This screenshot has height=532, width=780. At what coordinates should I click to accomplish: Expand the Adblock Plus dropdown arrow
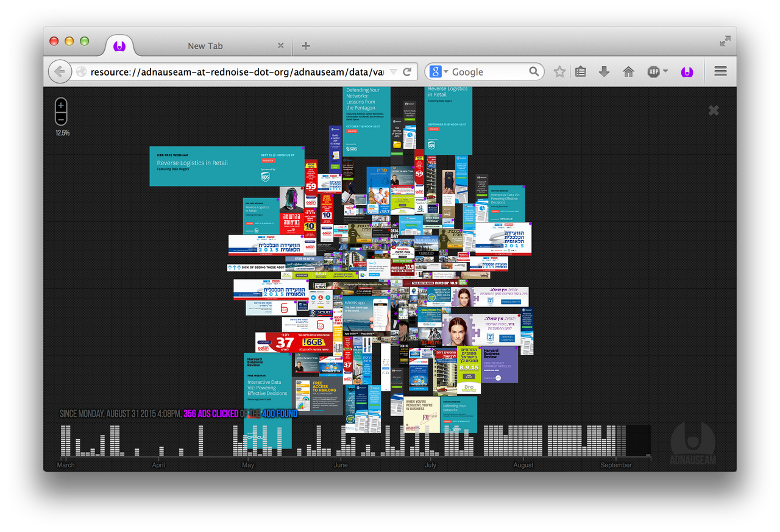tap(665, 72)
